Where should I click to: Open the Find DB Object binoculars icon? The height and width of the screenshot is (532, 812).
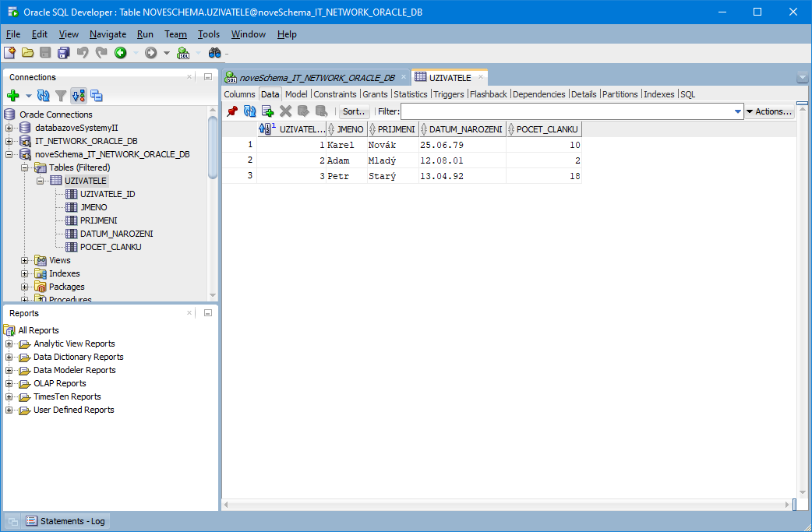pos(215,53)
